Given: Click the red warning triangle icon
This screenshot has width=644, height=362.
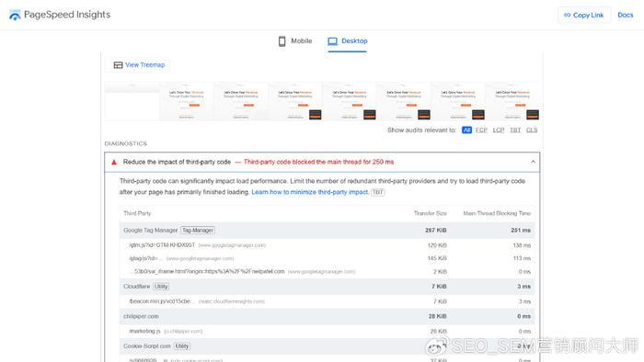Looking at the screenshot, I should [x=114, y=163].
